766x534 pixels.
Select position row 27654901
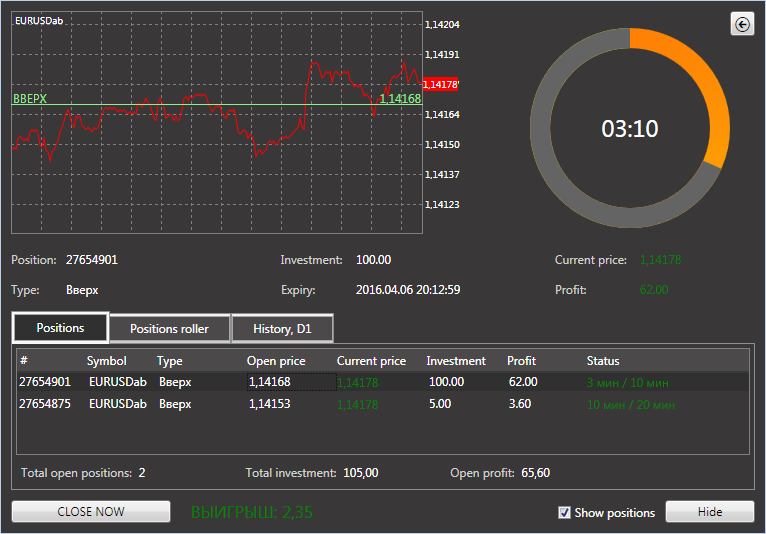click(x=383, y=382)
